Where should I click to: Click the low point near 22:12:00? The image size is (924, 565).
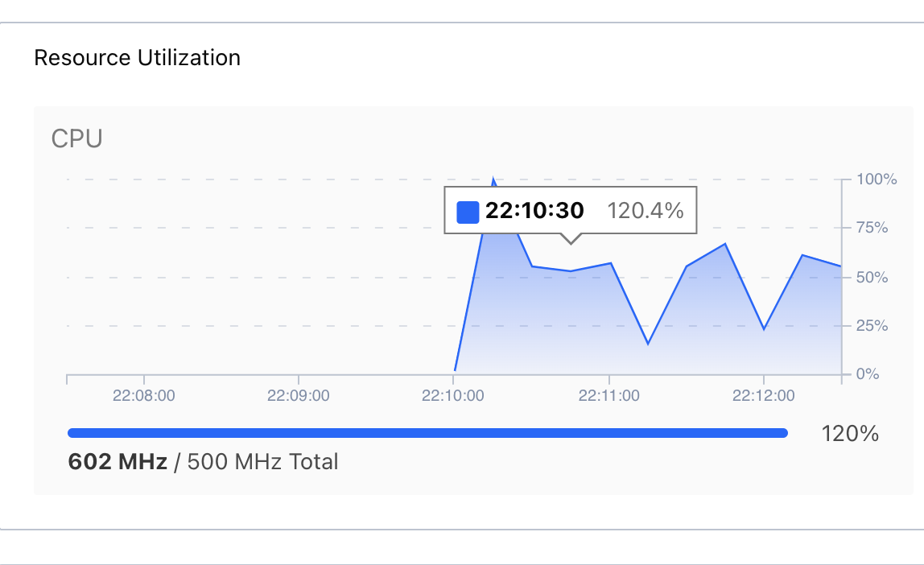pyautogui.click(x=763, y=328)
